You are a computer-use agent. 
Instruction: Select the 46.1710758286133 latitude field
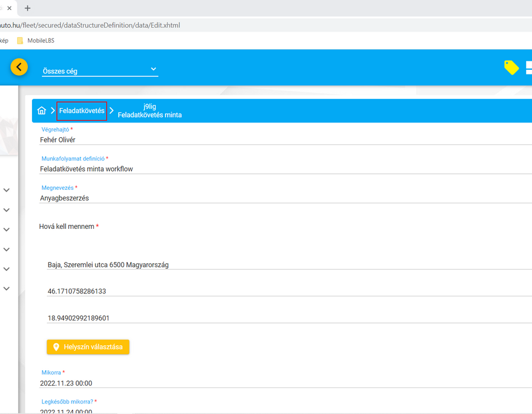pos(289,291)
